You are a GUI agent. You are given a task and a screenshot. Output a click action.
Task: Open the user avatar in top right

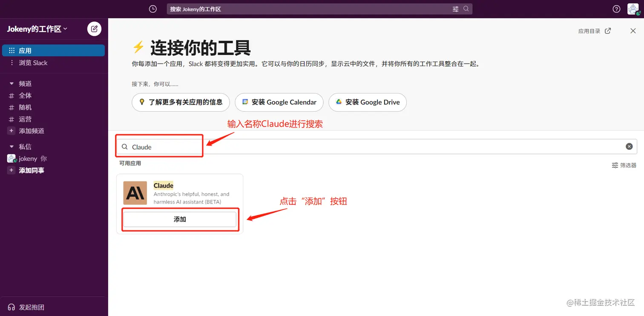633,9
